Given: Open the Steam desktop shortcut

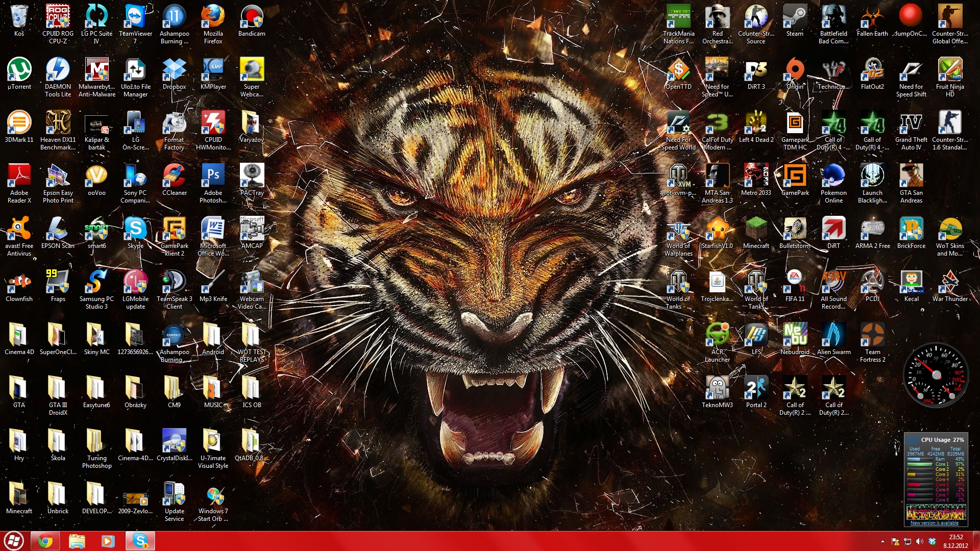Looking at the screenshot, I should [x=795, y=17].
